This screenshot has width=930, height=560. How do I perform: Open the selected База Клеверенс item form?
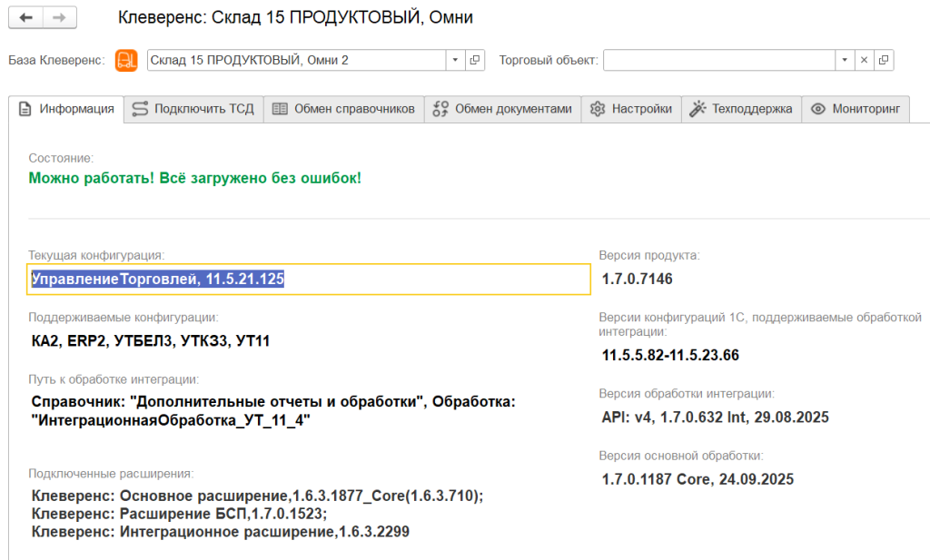click(x=475, y=60)
